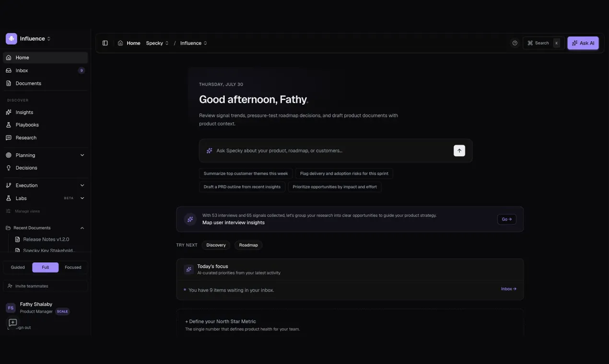This screenshot has height=364, width=609.
Task: Select Flag delivery and adoption risks suggestion
Action: click(x=344, y=173)
